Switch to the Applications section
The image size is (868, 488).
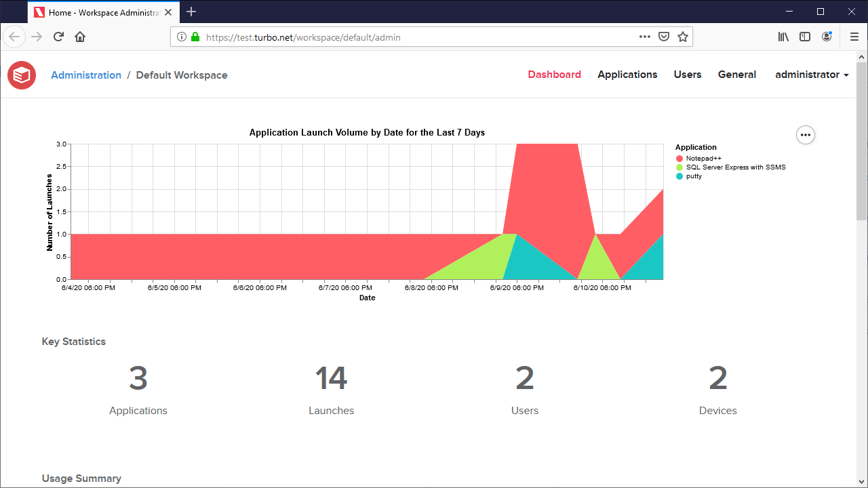point(627,75)
